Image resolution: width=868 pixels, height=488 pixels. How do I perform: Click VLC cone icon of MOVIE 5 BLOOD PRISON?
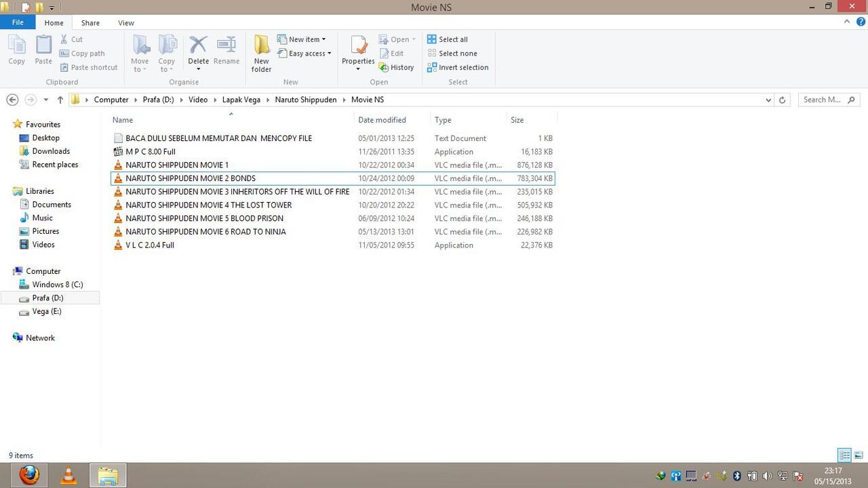pos(118,218)
